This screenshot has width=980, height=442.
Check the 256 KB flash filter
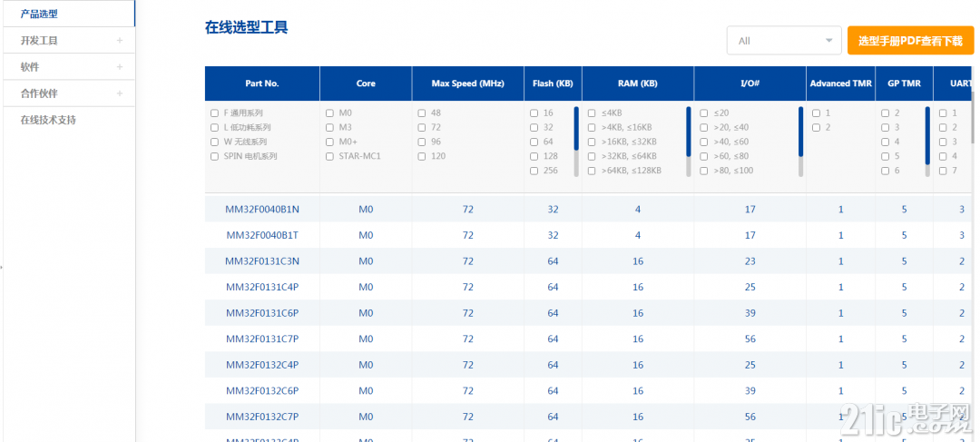534,171
